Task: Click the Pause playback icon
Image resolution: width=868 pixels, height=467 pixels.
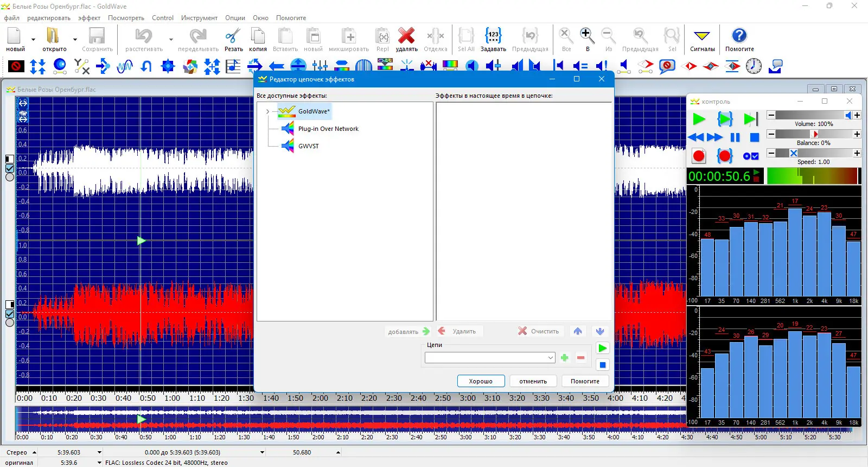Action: [735, 137]
